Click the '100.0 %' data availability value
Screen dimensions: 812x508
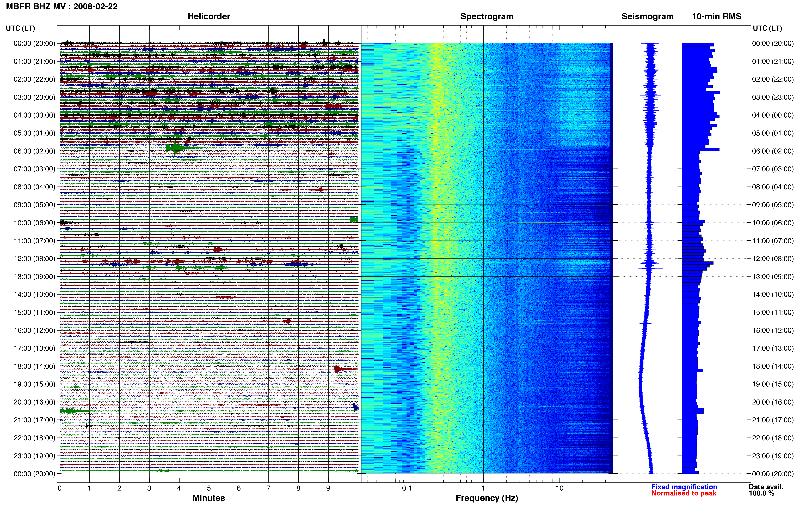[x=761, y=493]
